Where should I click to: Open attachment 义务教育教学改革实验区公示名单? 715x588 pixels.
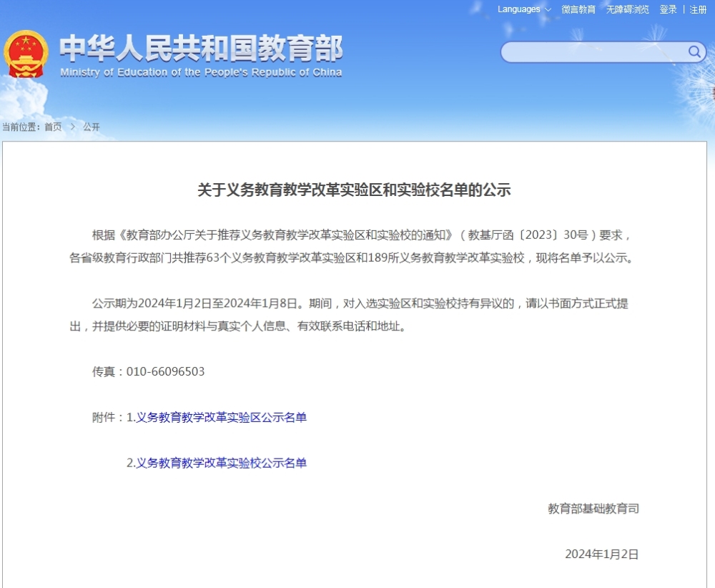click(221, 417)
